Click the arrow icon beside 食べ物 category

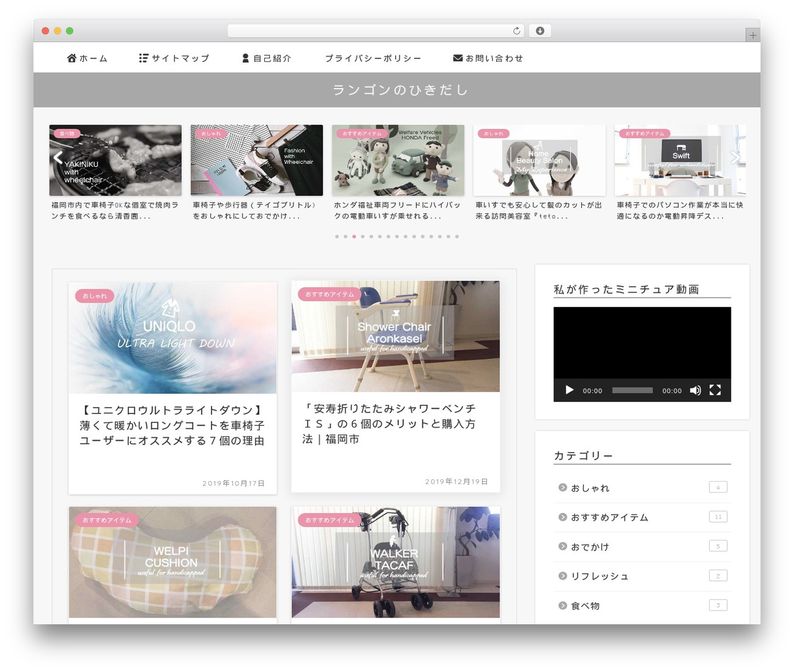pos(563,606)
